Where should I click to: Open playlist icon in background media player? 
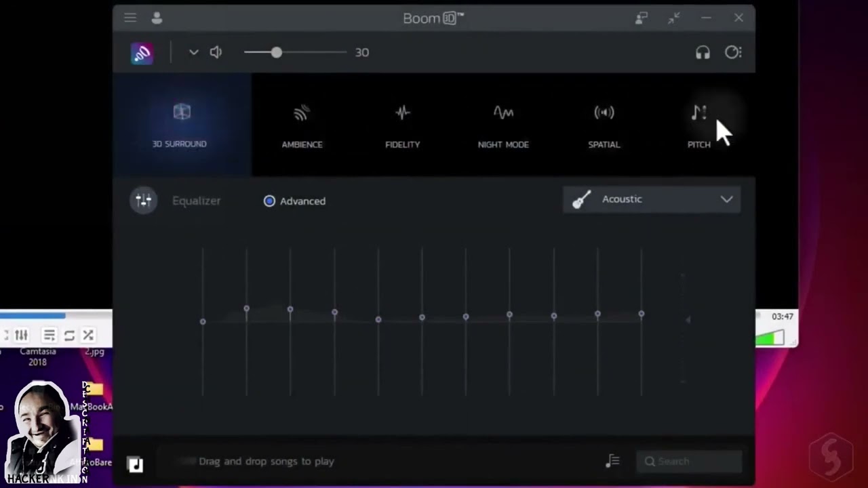pyautogui.click(x=49, y=335)
